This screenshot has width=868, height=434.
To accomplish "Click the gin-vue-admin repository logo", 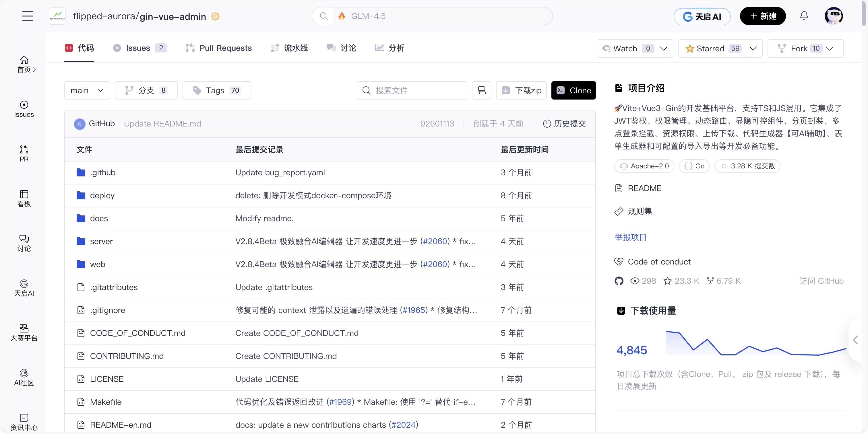I will tap(57, 16).
